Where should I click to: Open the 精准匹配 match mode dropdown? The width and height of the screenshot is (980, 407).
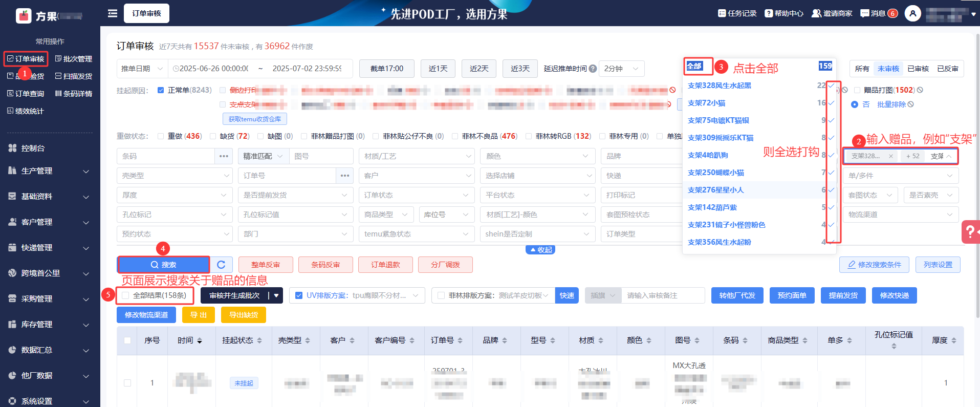[x=263, y=156]
